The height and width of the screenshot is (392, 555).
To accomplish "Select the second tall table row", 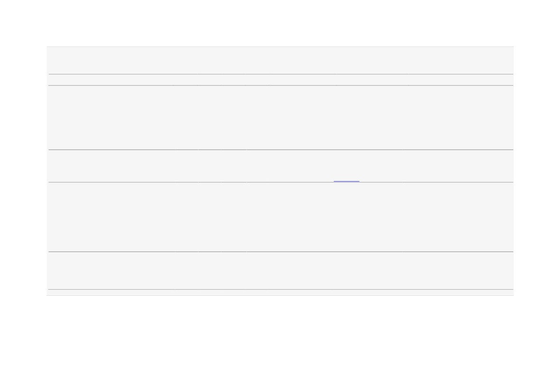I will pyautogui.click(x=281, y=217).
